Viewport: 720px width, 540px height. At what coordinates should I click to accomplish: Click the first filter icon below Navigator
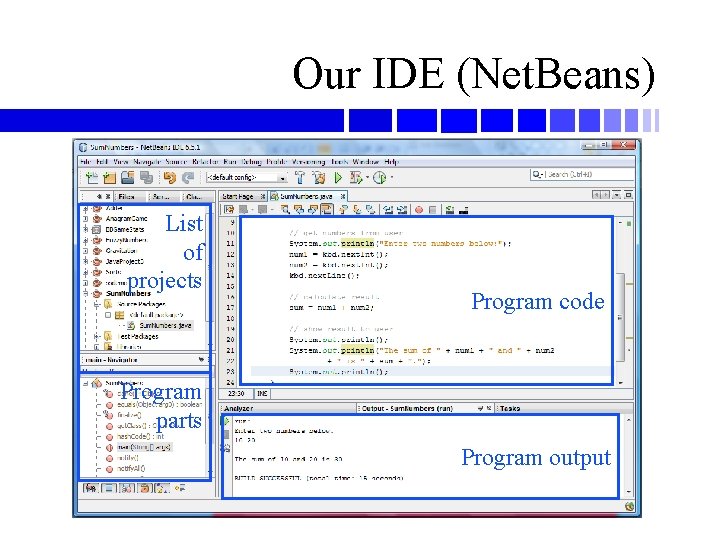(90, 489)
